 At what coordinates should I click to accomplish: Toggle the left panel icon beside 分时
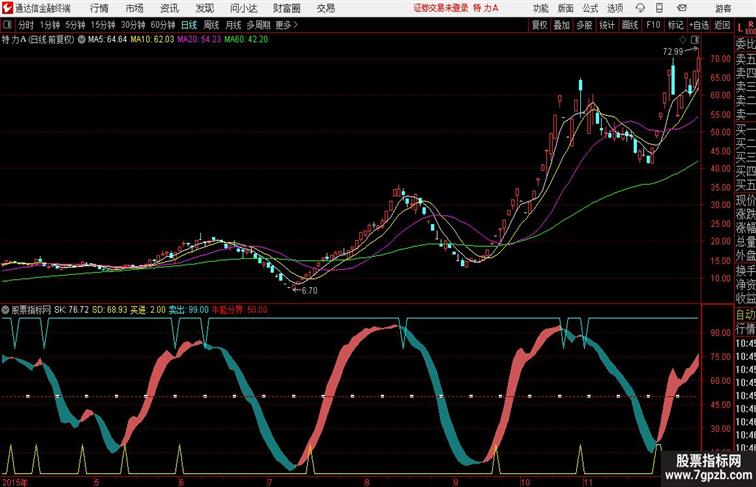point(7,25)
